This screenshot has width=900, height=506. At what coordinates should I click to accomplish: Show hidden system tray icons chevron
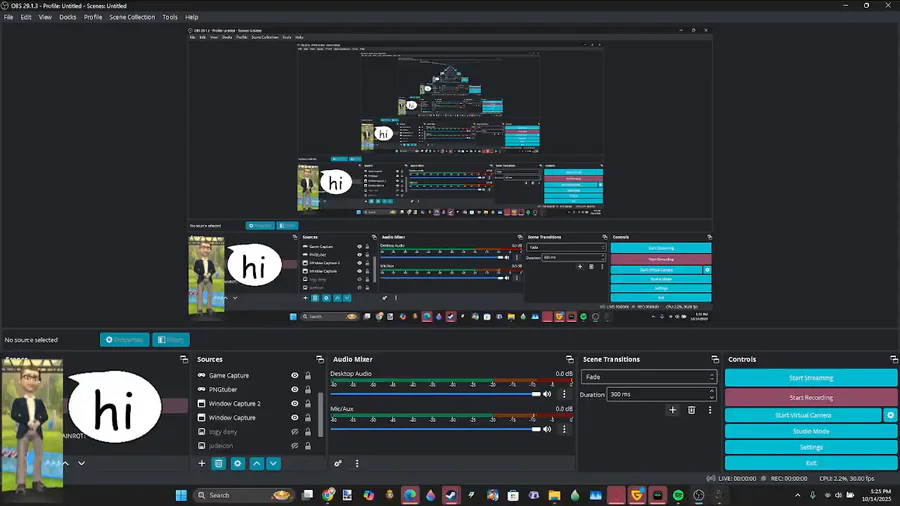797,495
